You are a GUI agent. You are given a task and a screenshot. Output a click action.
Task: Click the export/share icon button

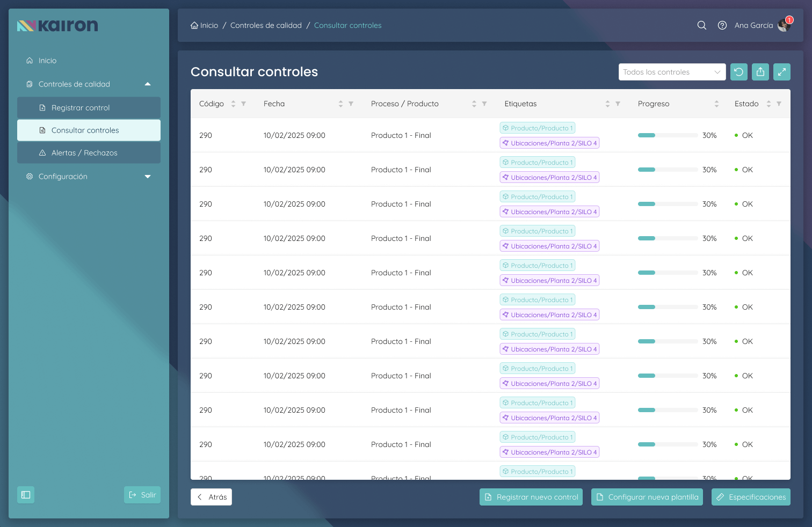click(x=760, y=72)
